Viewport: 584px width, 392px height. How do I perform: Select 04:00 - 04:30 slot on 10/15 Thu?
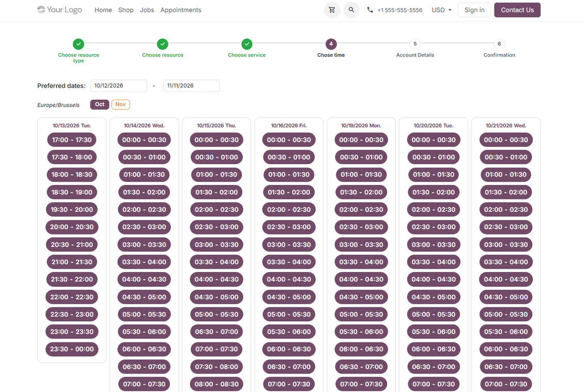(x=217, y=279)
